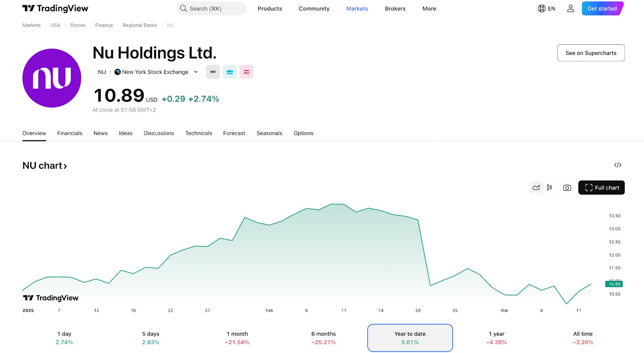Click the 13.50 price axis label
This screenshot has height=353, width=644.
(x=615, y=216)
